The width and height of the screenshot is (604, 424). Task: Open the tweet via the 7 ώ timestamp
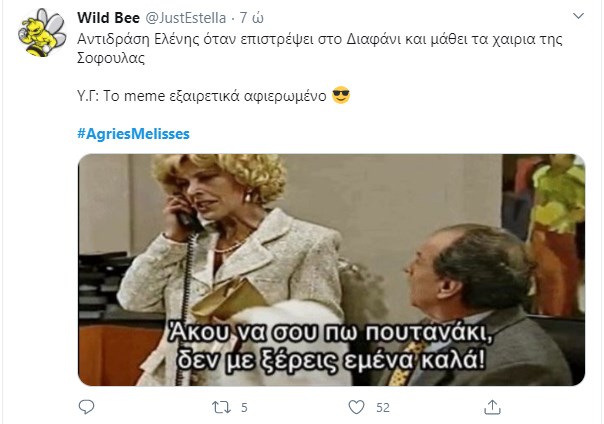[x=251, y=18]
